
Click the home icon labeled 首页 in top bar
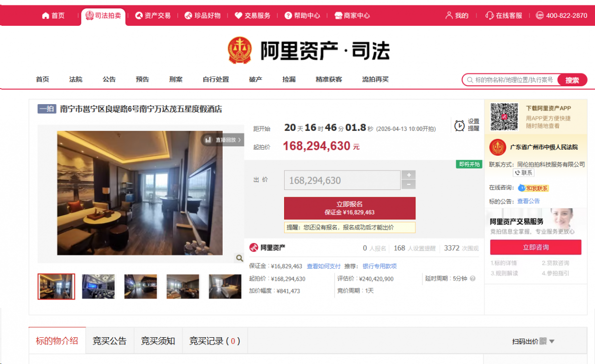point(46,15)
